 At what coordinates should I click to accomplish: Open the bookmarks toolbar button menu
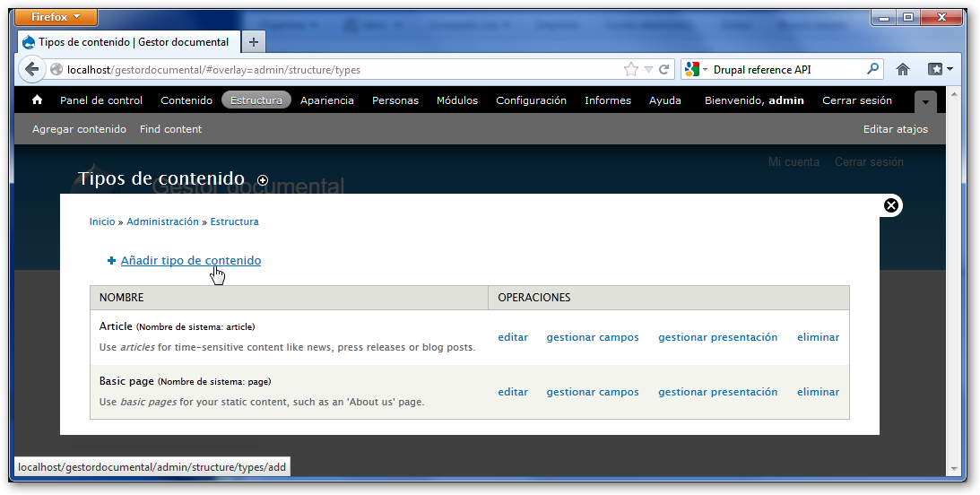[940, 69]
